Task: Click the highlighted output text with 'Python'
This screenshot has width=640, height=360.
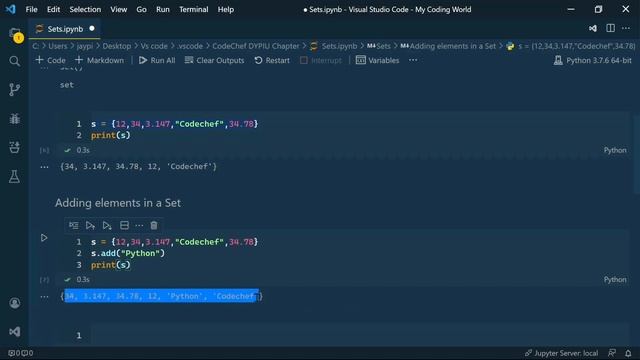Action: click(x=162, y=296)
